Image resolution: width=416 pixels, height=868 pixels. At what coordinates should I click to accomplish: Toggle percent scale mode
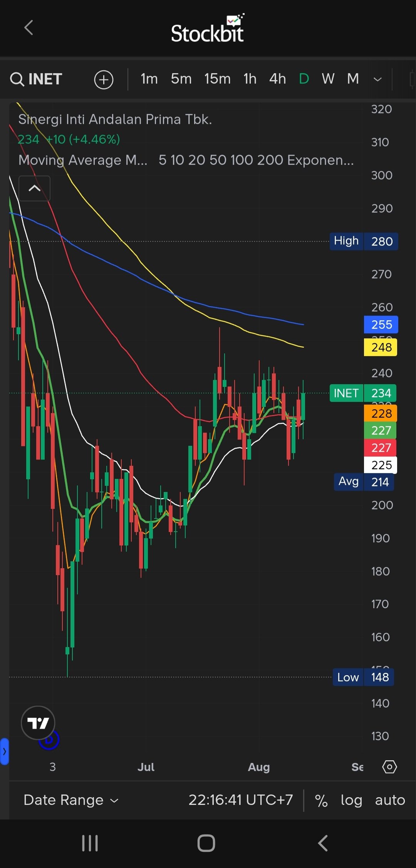coord(321,800)
